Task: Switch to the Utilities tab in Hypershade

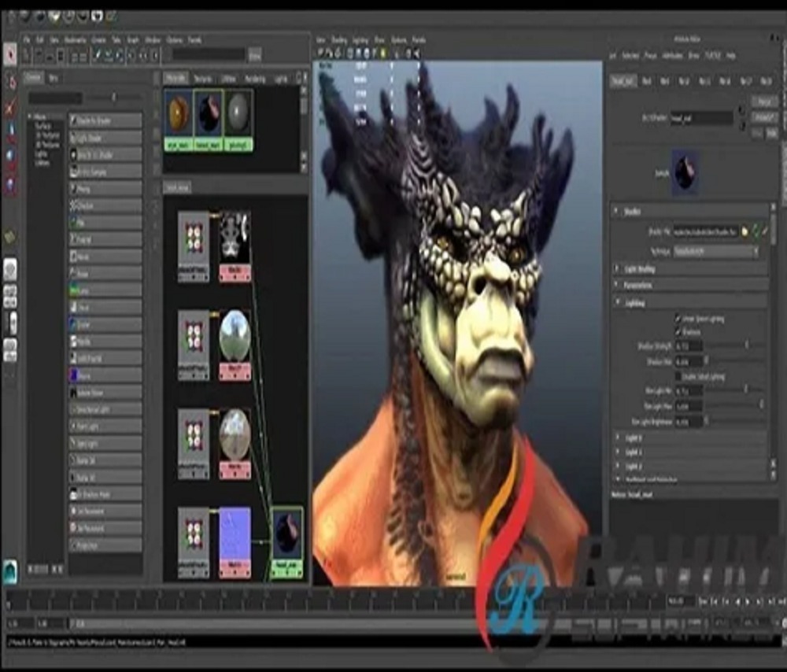Action: 228,79
